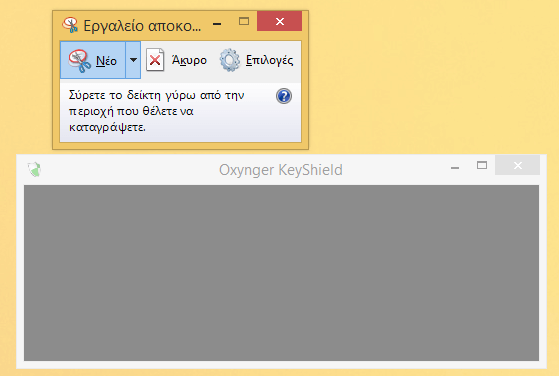Maximize the Εργαλείο αποκο... window
The height and width of the screenshot is (376, 559).
pyautogui.click(x=244, y=22)
